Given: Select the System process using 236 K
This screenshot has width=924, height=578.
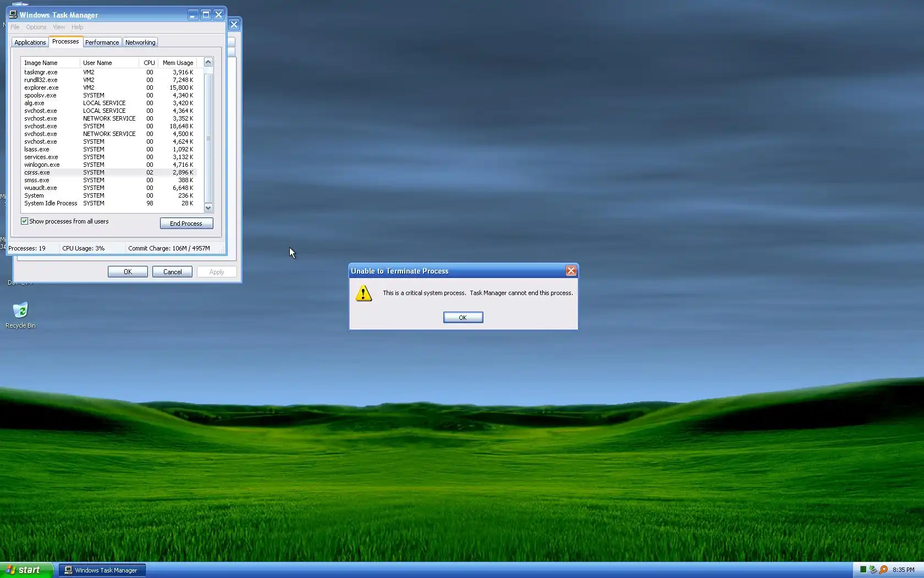Looking at the screenshot, I should click(109, 195).
